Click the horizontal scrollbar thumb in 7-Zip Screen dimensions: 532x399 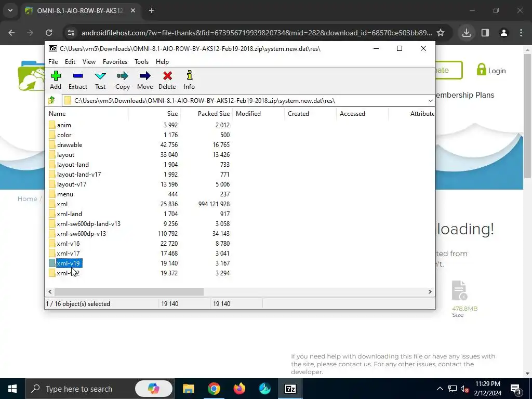[x=129, y=291]
